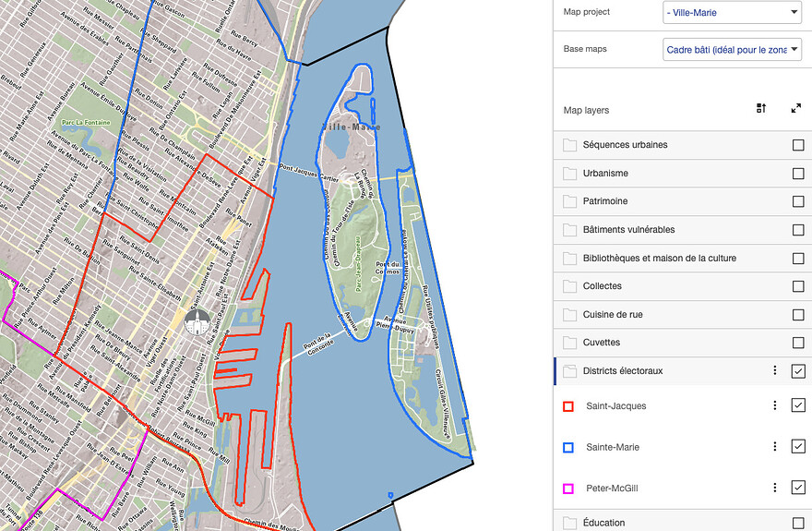The height and width of the screenshot is (531, 812).
Task: Uncheck the Sainte-Marie layer checkbox
Action: click(798, 447)
